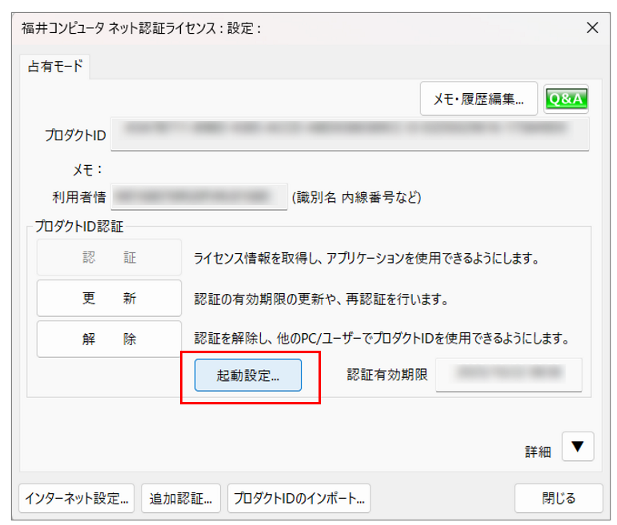The image size is (617, 525).
Task: Launch プロダクトIDのインポート... import
Action: [x=299, y=498]
